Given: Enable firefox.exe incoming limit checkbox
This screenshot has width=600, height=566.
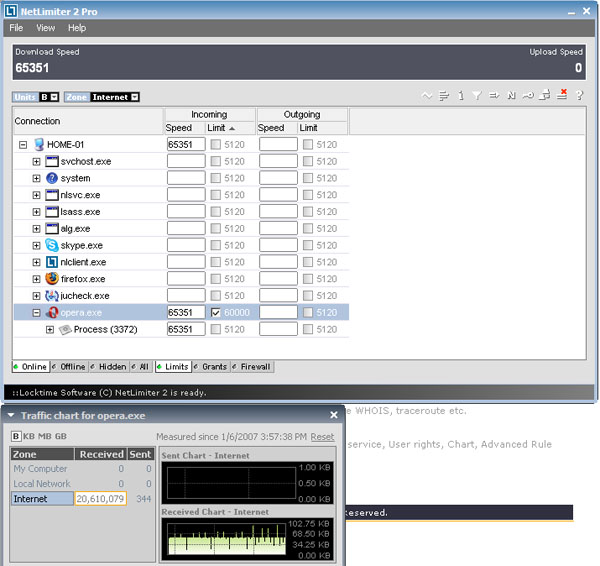Looking at the screenshot, I should point(216,279).
